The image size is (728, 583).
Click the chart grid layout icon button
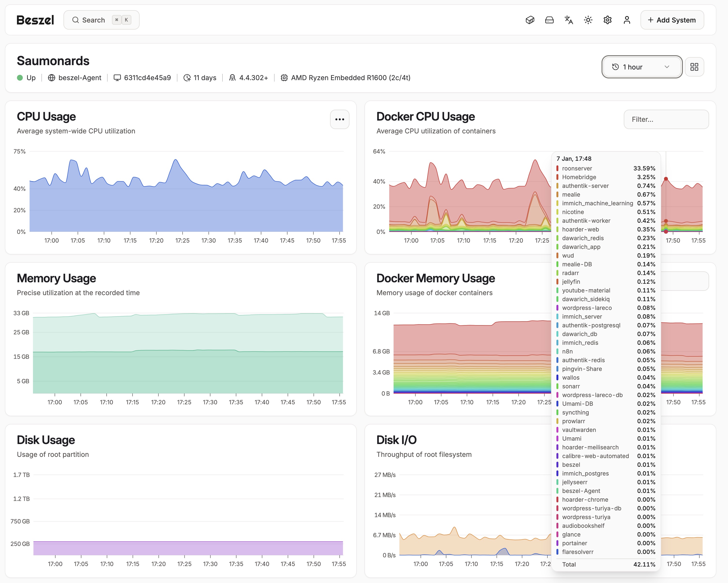[694, 67]
